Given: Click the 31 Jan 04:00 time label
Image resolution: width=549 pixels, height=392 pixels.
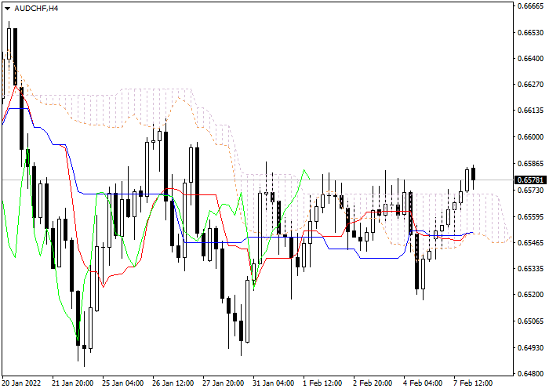Looking at the screenshot, I should pos(274,383).
